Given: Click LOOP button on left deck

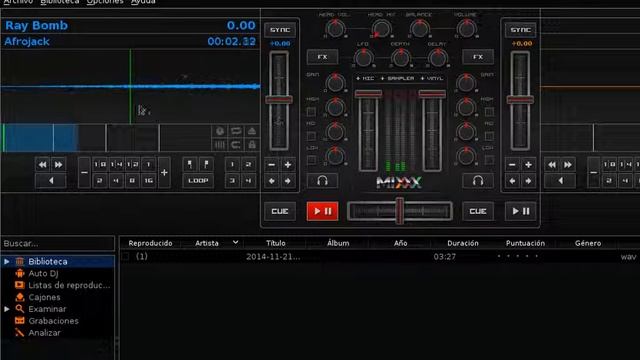Looking at the screenshot, I should click(198, 180).
